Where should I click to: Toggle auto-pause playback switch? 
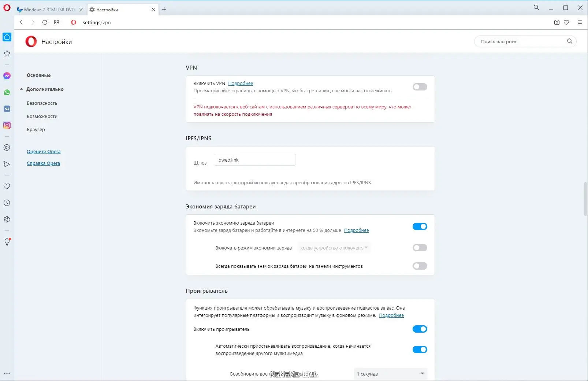[x=420, y=349]
